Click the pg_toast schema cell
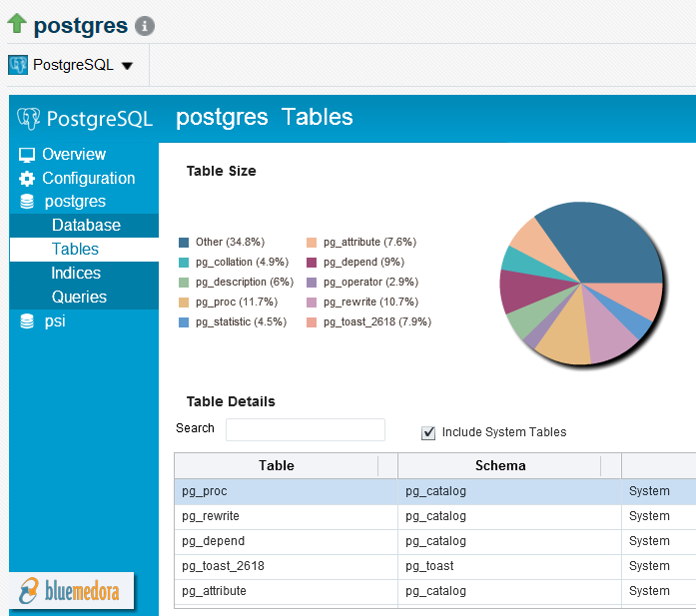The image size is (696, 616). click(509, 566)
